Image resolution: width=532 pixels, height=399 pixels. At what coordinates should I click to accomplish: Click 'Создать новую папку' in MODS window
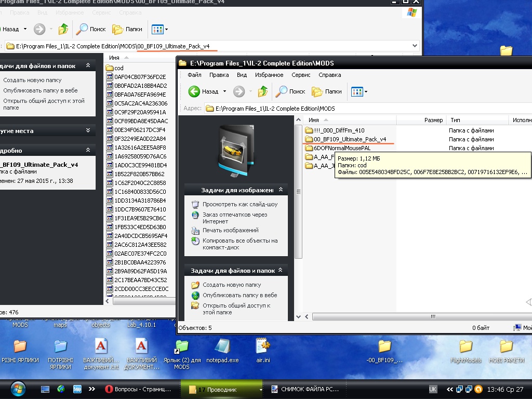(232, 285)
